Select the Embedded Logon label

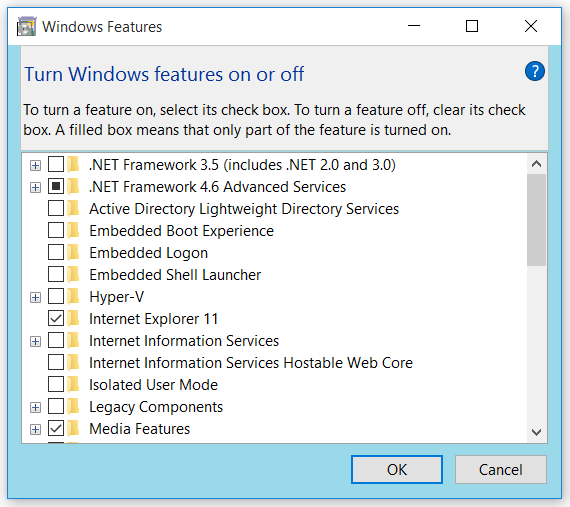click(149, 253)
